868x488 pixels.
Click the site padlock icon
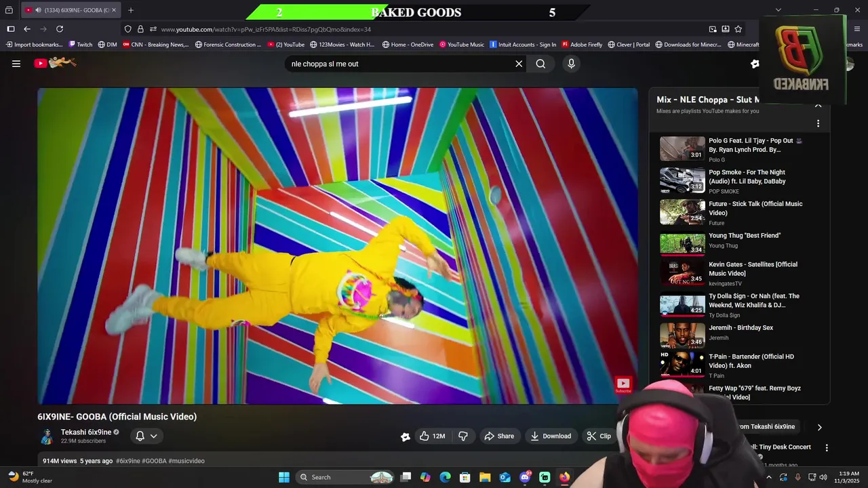click(x=140, y=29)
